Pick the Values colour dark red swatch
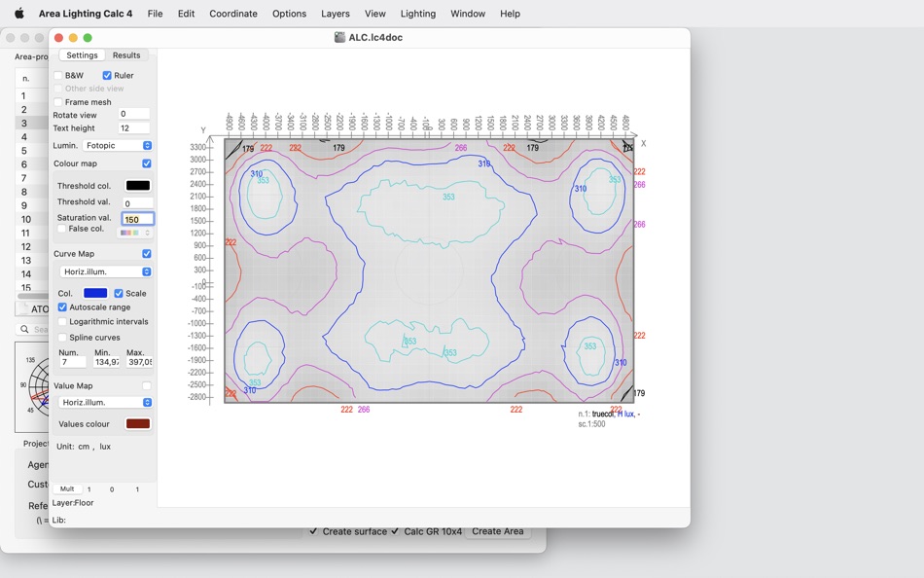 (x=138, y=424)
